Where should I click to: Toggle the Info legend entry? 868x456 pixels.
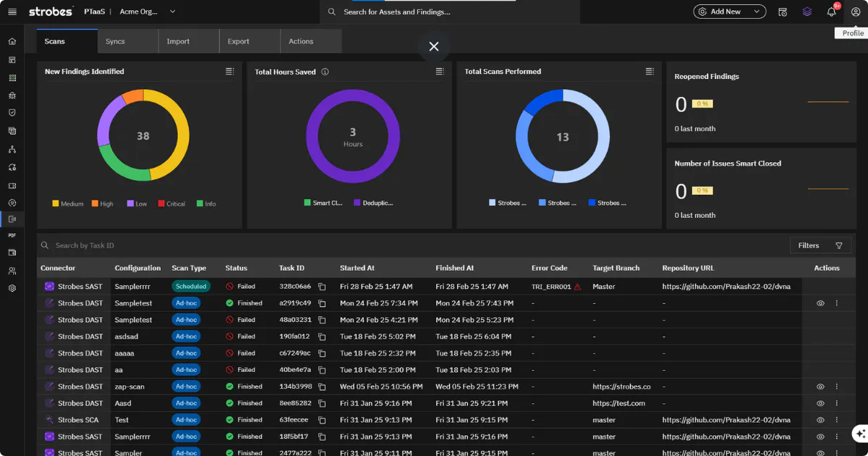[x=206, y=204]
